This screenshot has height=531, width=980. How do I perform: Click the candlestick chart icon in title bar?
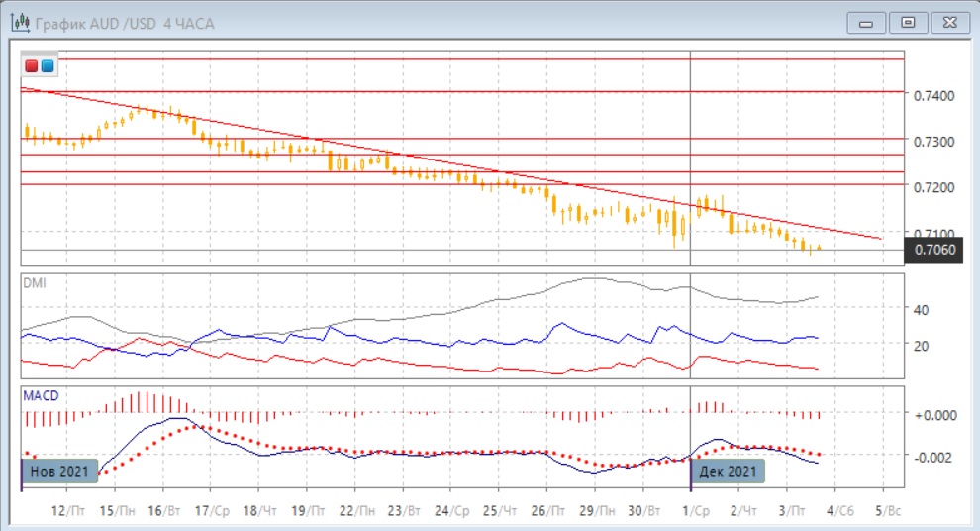[x=19, y=22]
